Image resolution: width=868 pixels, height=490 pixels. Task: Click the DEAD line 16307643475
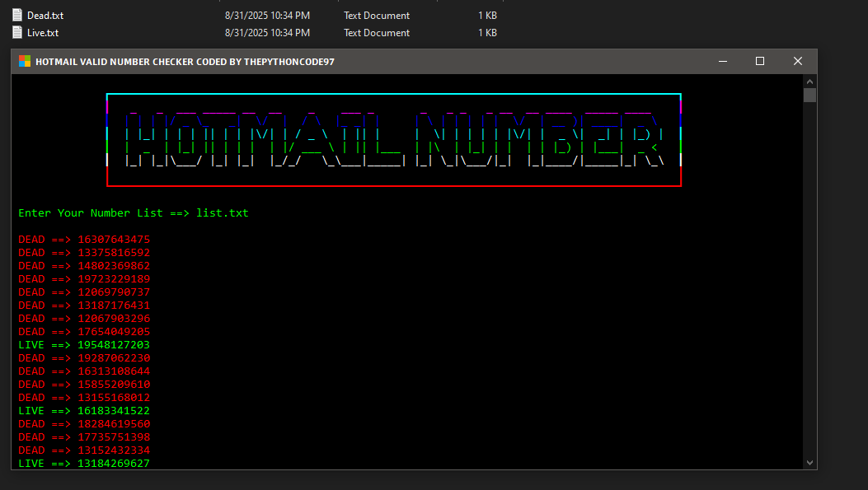[x=84, y=240]
